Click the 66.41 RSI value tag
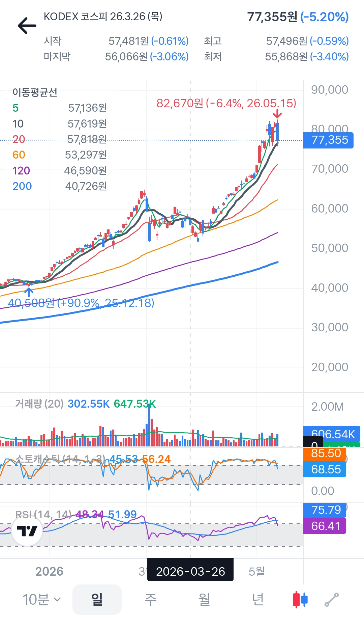364x630 pixels. point(325,526)
